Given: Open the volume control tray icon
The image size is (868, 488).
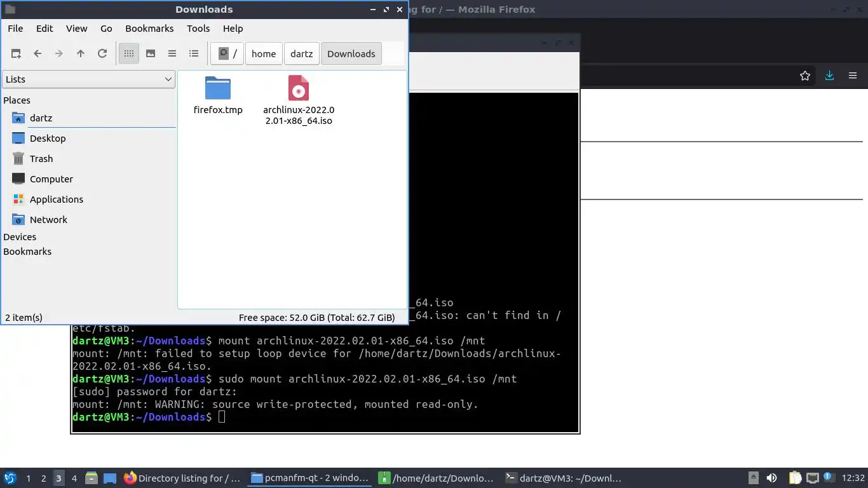Looking at the screenshot, I should tap(771, 478).
